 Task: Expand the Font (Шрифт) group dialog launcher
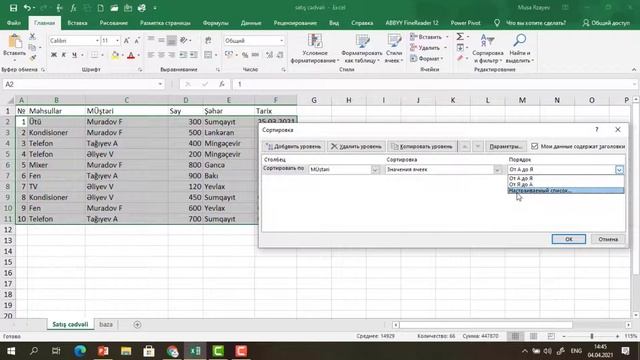(140, 69)
